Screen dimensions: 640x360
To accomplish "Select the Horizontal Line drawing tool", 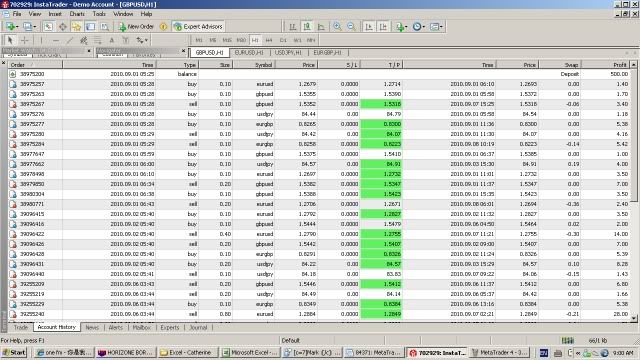I will 56,40.
